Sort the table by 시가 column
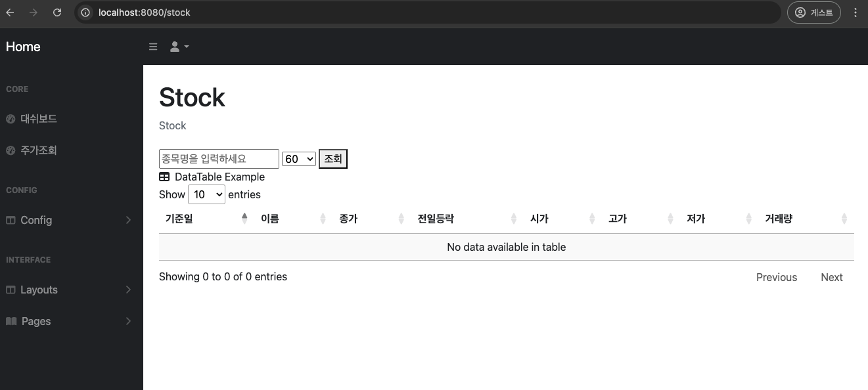Image resolution: width=868 pixels, height=390 pixels. coord(562,219)
